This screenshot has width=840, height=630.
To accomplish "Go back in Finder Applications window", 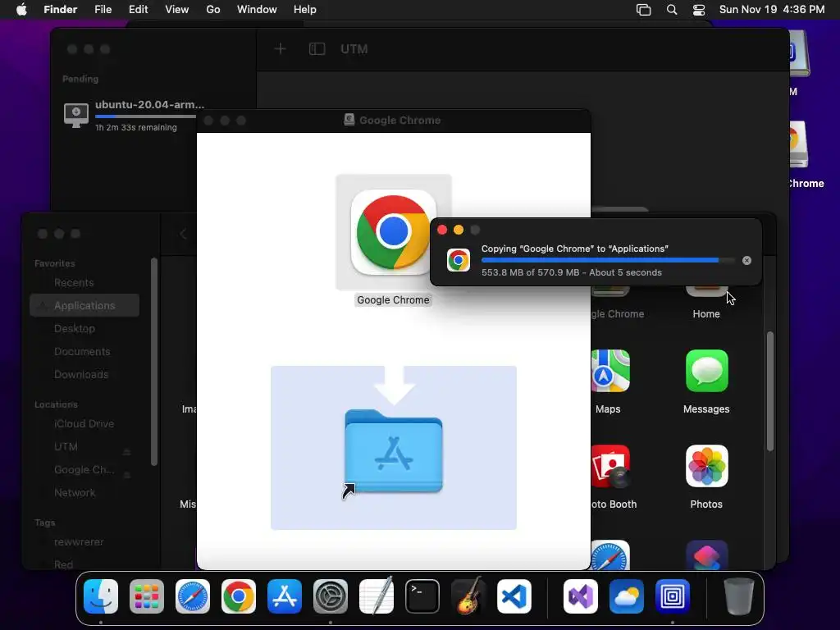I will 183,234.
